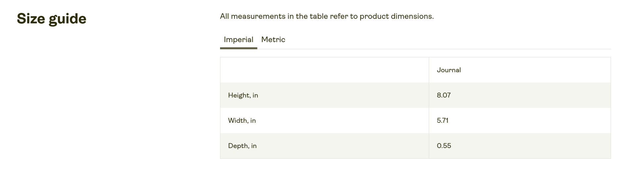Click the word 'dimensions' in the description
Viewport: 644px width, 183px height.
(x=412, y=16)
